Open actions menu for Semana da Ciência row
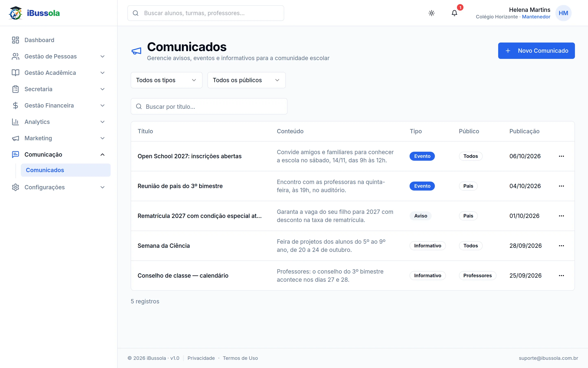 [x=561, y=246]
